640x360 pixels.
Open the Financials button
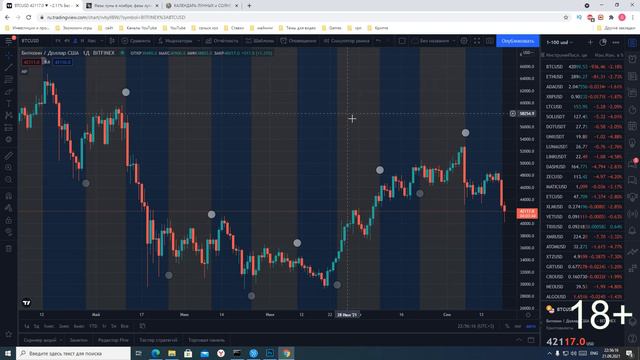click(222, 41)
